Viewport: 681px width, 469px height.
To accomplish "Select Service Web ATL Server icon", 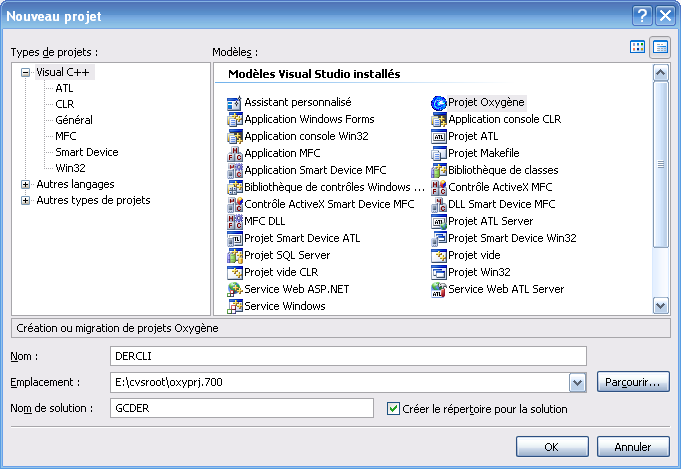I will click(439, 289).
